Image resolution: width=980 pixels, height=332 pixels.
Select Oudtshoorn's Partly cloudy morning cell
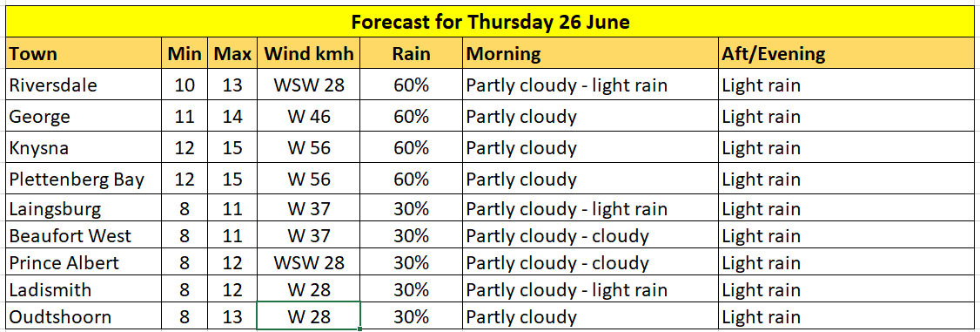(x=591, y=316)
